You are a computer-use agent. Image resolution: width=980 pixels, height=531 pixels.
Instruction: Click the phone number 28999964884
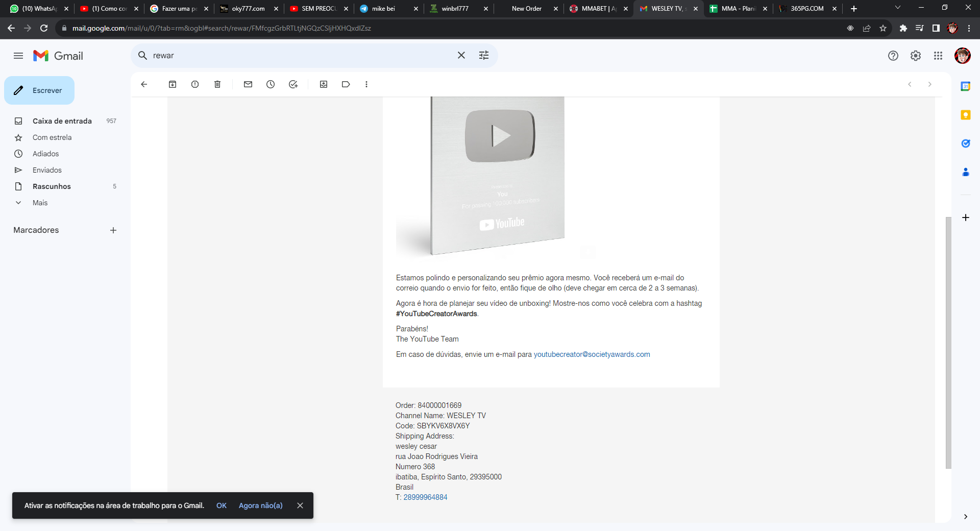click(425, 497)
